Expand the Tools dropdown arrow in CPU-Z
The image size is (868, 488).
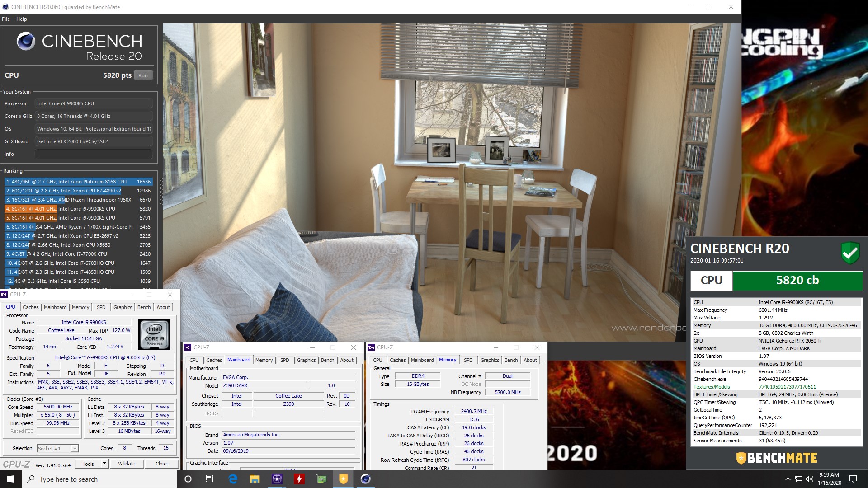[x=104, y=464]
